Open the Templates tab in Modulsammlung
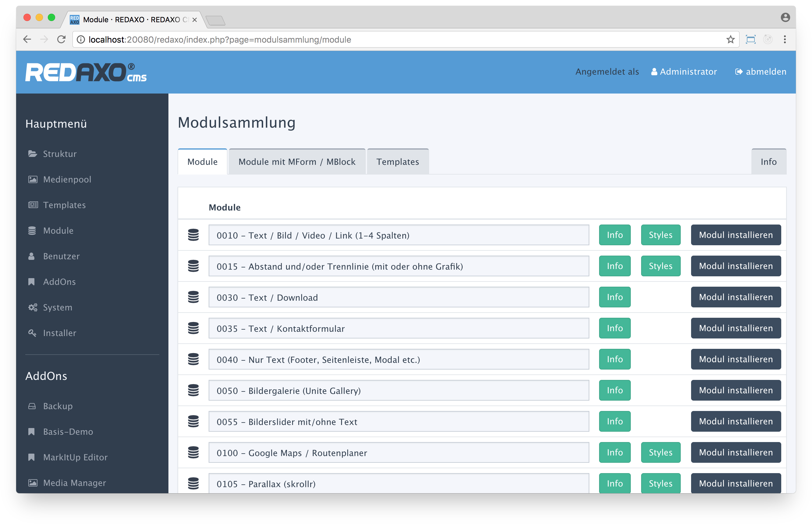The image size is (812, 524). point(397,162)
